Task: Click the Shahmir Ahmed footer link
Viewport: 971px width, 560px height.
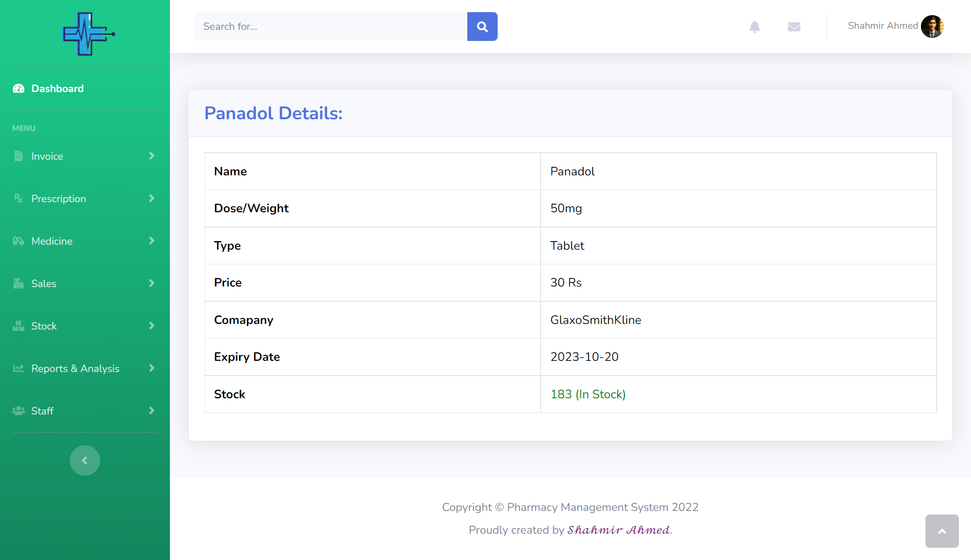Action: click(x=619, y=530)
